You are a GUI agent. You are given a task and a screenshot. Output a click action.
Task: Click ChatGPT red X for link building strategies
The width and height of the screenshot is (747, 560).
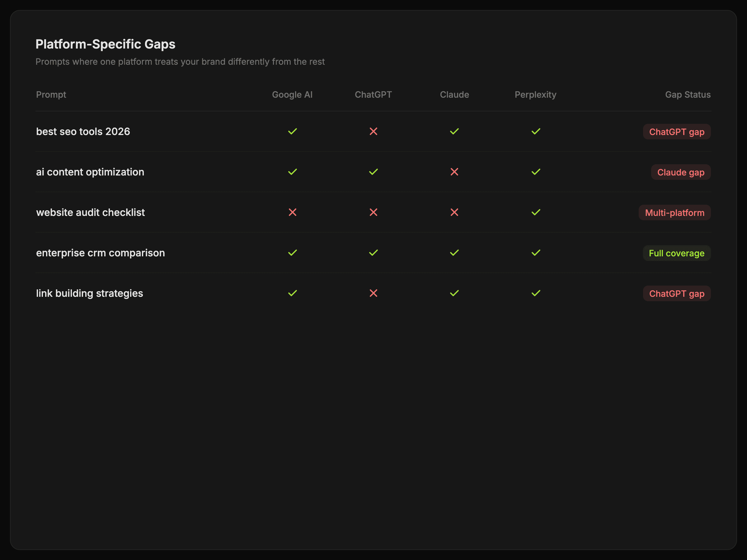coord(373,293)
